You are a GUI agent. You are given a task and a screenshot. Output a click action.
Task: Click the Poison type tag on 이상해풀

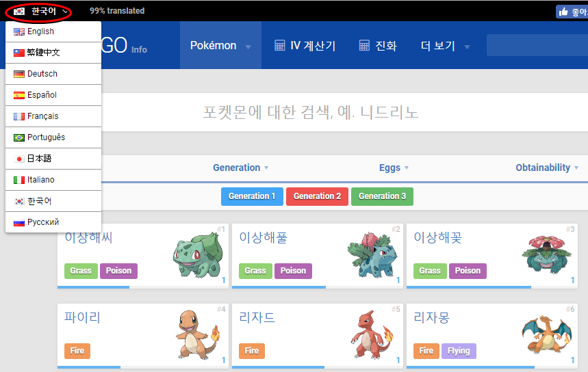point(293,271)
